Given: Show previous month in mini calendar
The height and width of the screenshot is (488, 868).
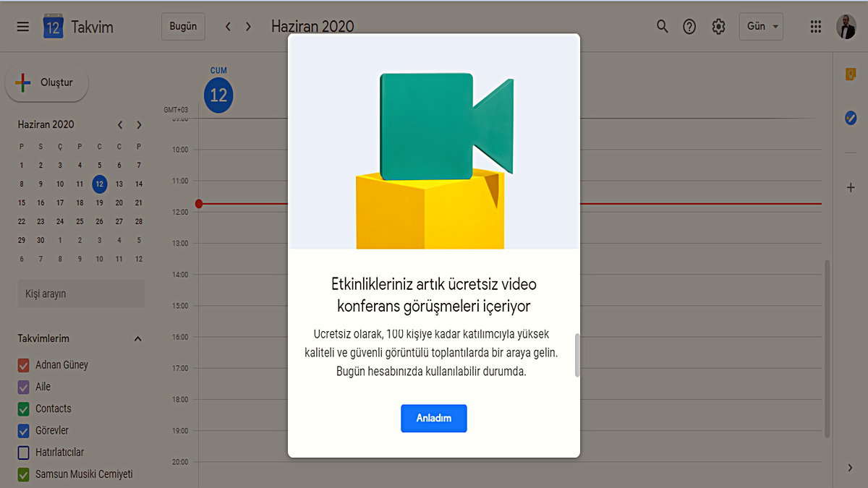Looking at the screenshot, I should (x=120, y=125).
